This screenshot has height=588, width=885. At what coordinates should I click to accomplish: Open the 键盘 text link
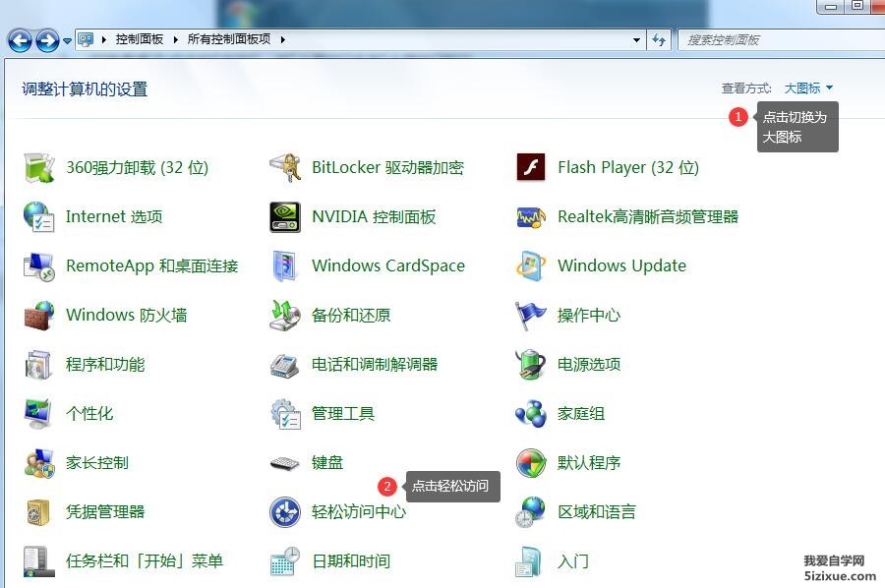click(x=327, y=463)
